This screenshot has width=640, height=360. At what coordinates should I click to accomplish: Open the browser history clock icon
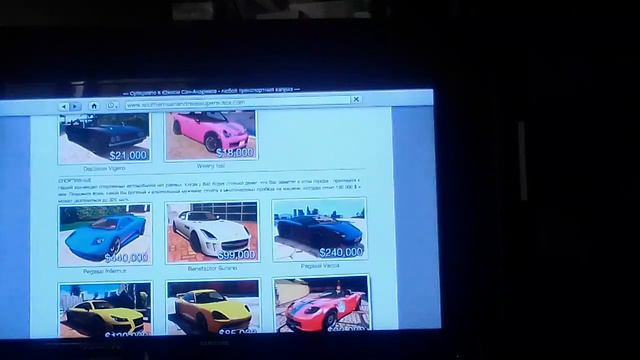pos(112,106)
